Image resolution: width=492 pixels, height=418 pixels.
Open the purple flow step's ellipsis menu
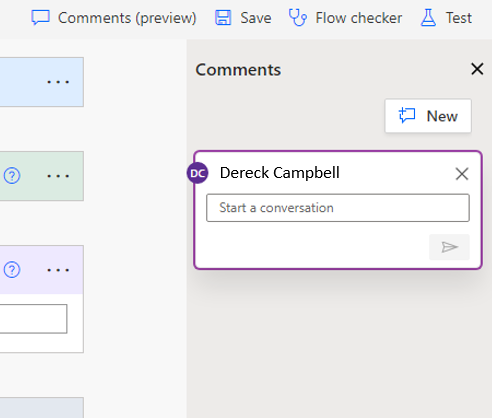[58, 270]
